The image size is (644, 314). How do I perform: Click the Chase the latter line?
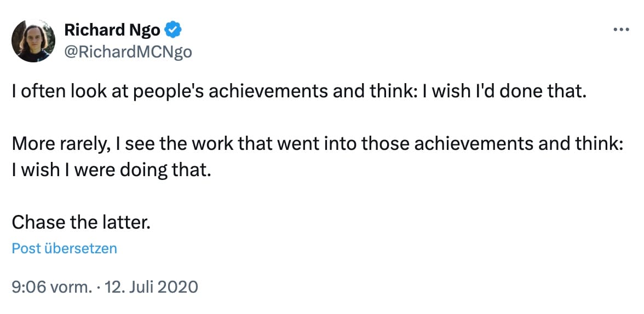pos(81,222)
